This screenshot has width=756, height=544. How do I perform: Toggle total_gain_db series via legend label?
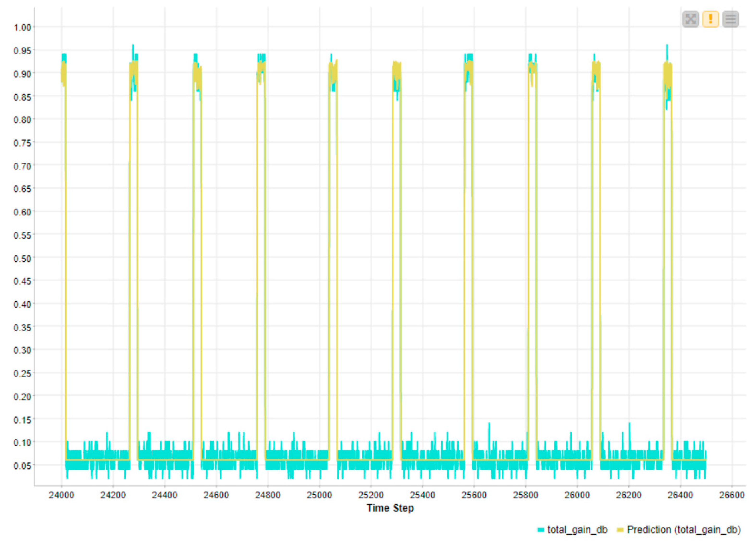click(x=577, y=530)
